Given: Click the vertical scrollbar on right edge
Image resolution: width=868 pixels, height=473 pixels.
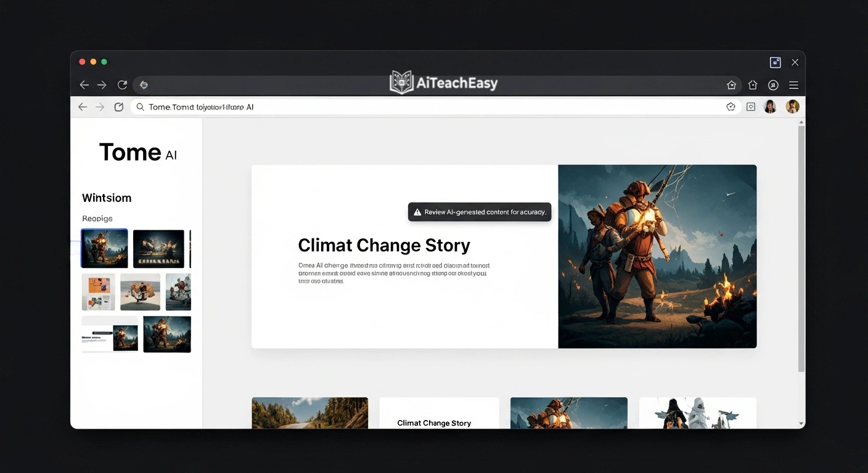Looking at the screenshot, I should click(x=801, y=246).
